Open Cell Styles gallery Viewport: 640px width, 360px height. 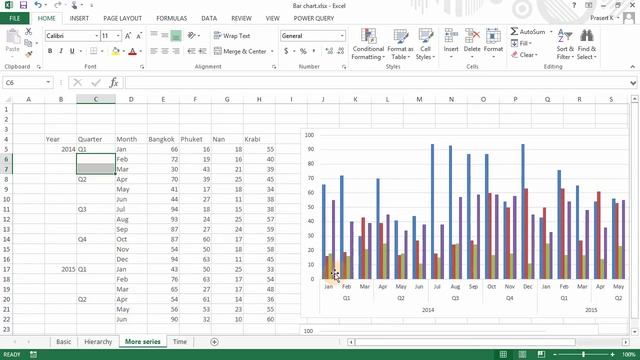click(425, 44)
